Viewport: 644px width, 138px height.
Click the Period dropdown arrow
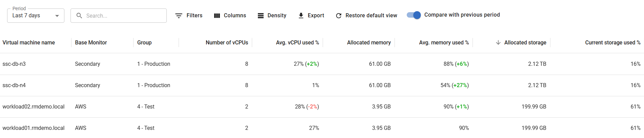[x=57, y=16]
